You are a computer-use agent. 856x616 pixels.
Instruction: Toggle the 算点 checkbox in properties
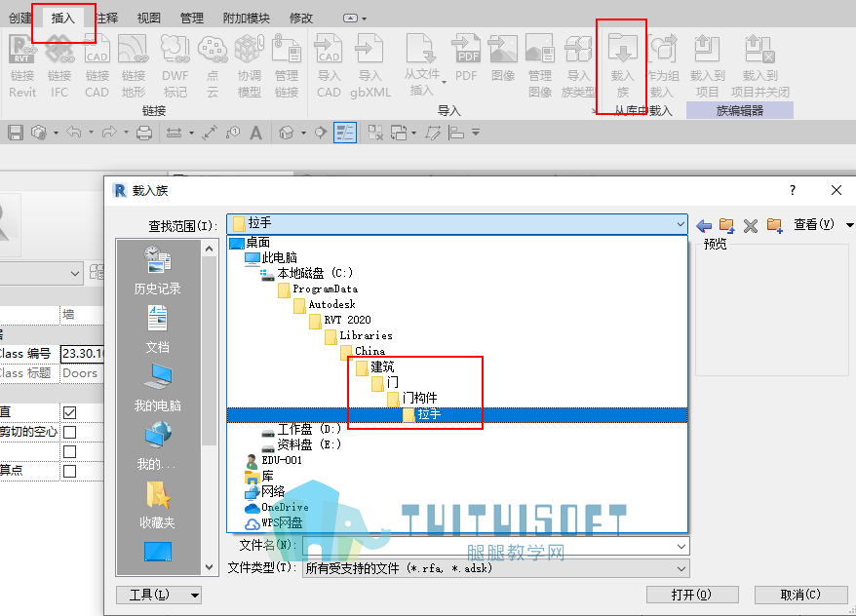click(x=69, y=471)
